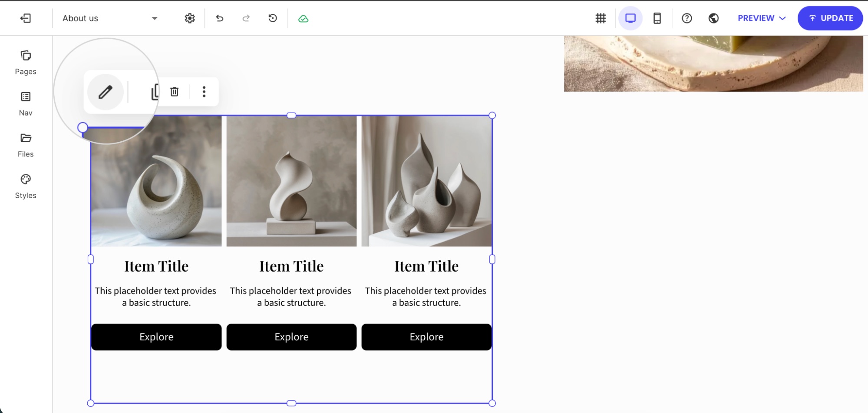Screen dimensions: 868x413
Task: Click the third Item Title heading
Action: [426, 266]
